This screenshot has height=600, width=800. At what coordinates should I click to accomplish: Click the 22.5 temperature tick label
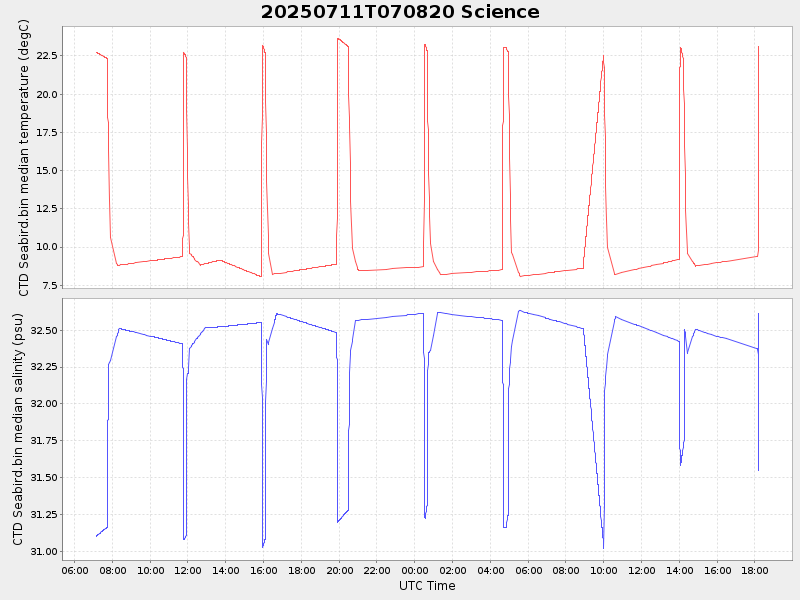47,55
